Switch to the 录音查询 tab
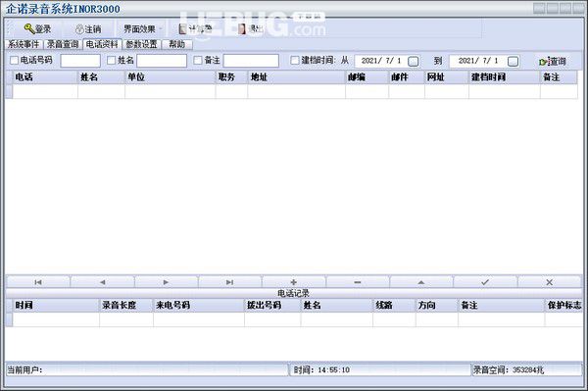588x391 pixels. pyautogui.click(x=63, y=44)
